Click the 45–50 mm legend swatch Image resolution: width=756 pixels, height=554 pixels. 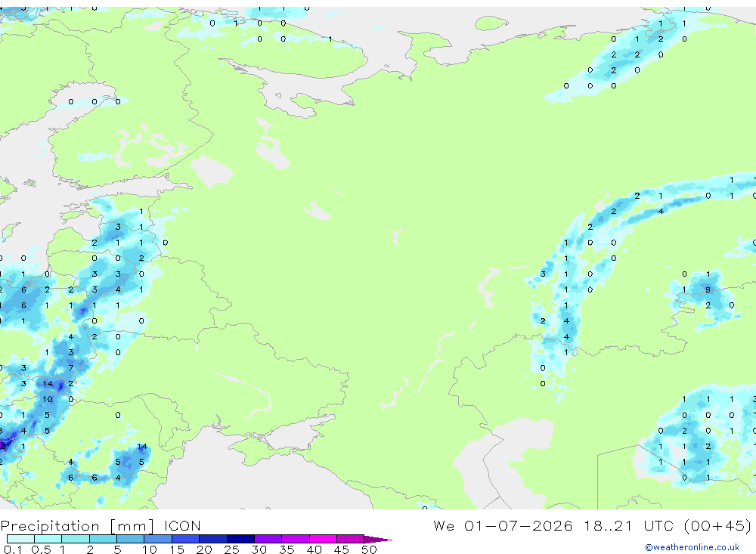(350, 539)
